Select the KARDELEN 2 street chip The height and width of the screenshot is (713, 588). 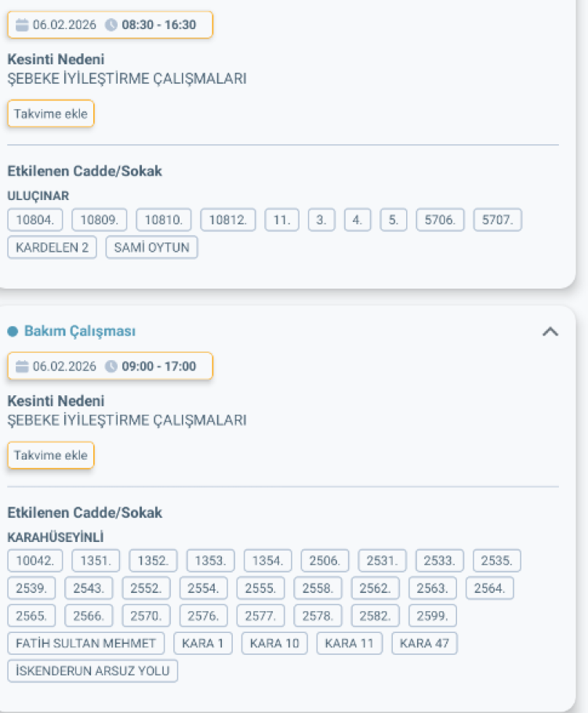[x=52, y=246]
